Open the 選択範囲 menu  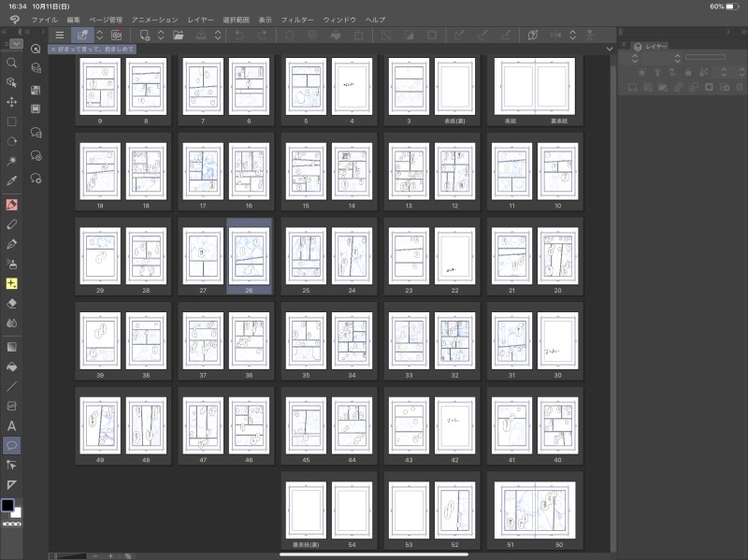(x=237, y=20)
